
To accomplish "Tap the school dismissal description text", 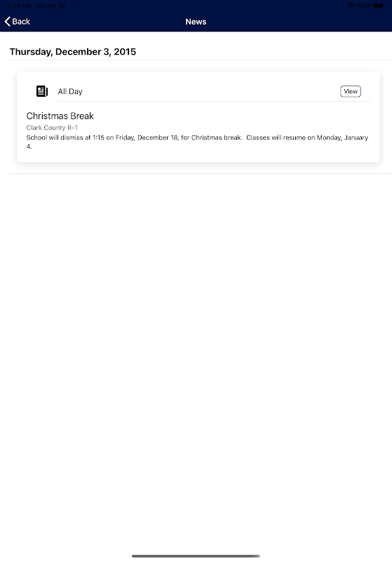I will (x=197, y=142).
